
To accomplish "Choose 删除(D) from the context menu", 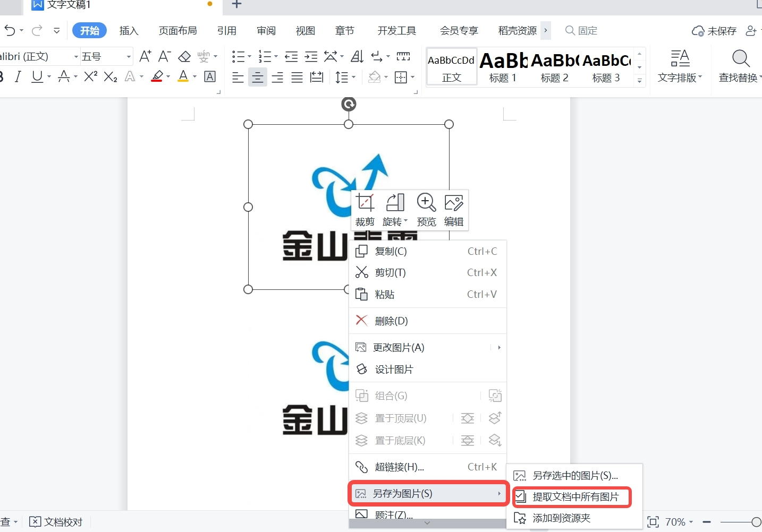I will tap(428, 321).
